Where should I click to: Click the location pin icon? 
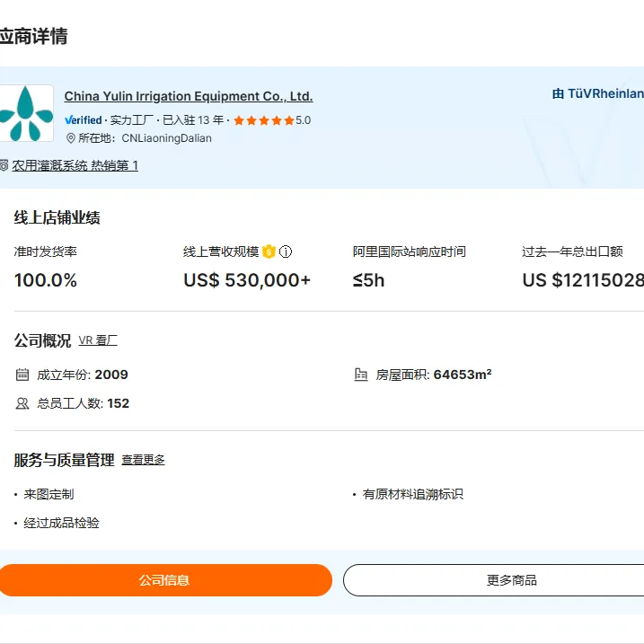coord(71,138)
